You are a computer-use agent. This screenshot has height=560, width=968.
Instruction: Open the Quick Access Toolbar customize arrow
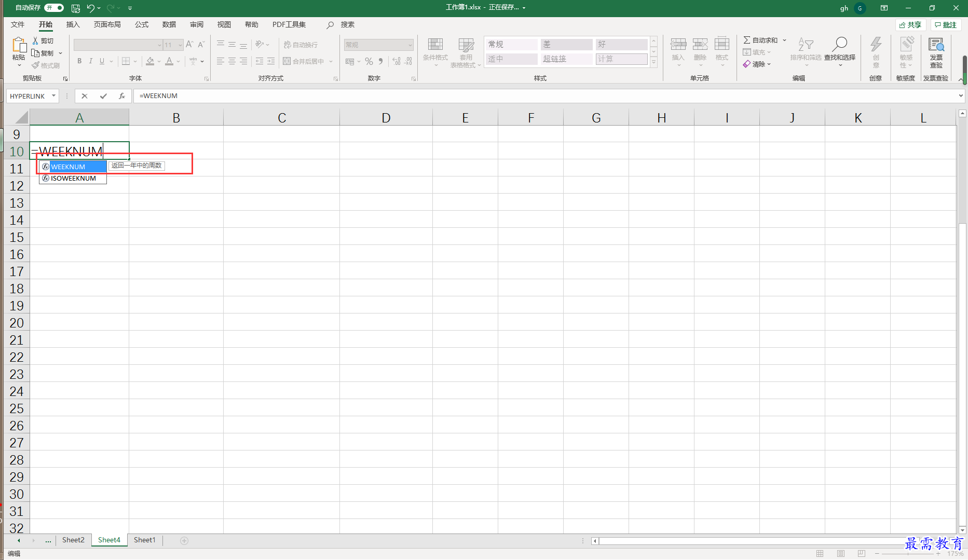point(130,8)
